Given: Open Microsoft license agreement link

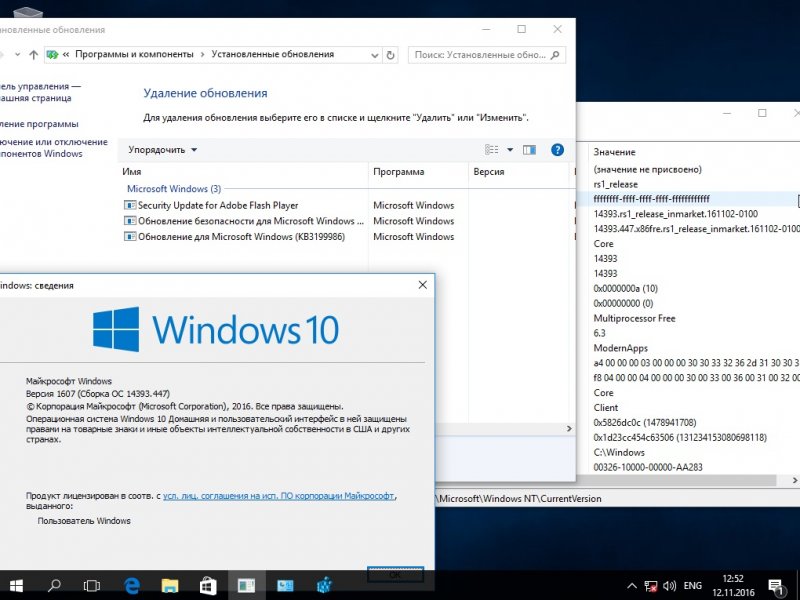Looking at the screenshot, I should (x=279, y=495).
